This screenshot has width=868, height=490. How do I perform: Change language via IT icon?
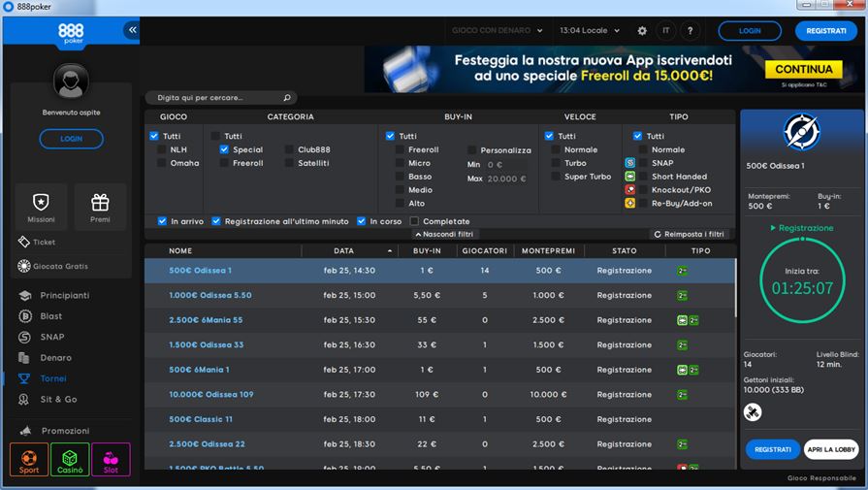666,31
